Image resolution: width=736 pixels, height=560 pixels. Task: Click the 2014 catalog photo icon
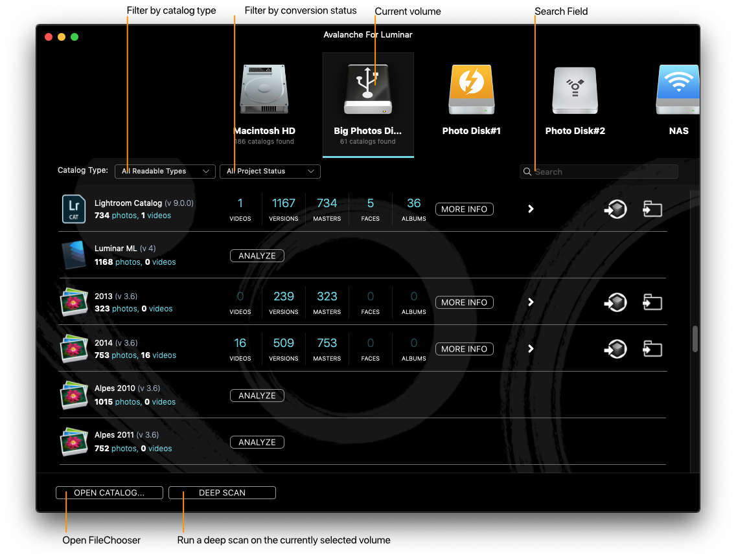point(74,348)
